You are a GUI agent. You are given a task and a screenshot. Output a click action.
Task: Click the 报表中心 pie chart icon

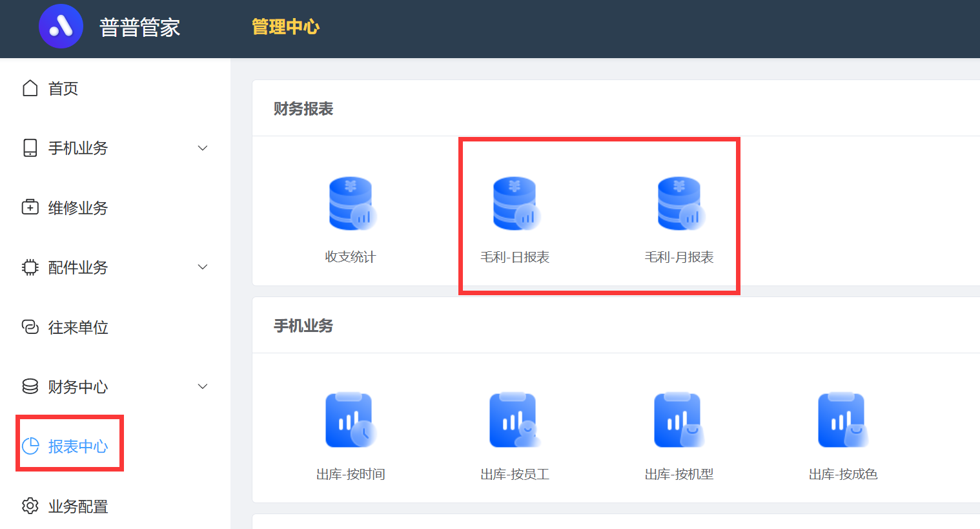click(30, 446)
